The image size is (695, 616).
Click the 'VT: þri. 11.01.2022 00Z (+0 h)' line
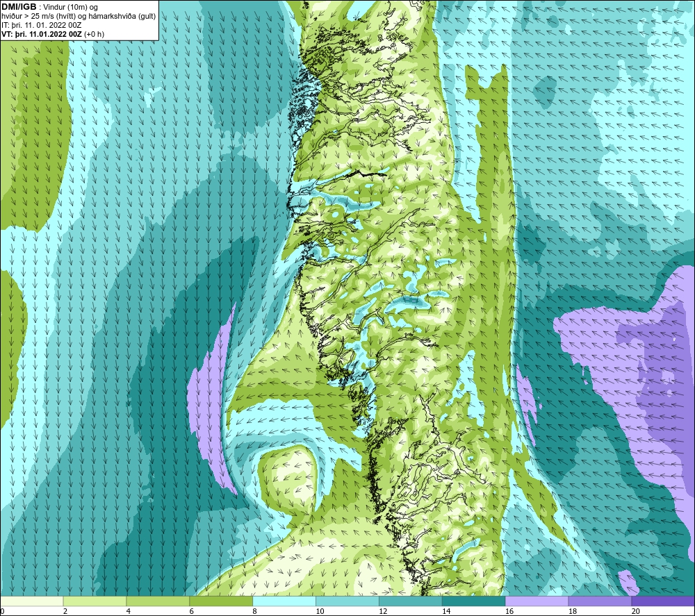coord(53,34)
